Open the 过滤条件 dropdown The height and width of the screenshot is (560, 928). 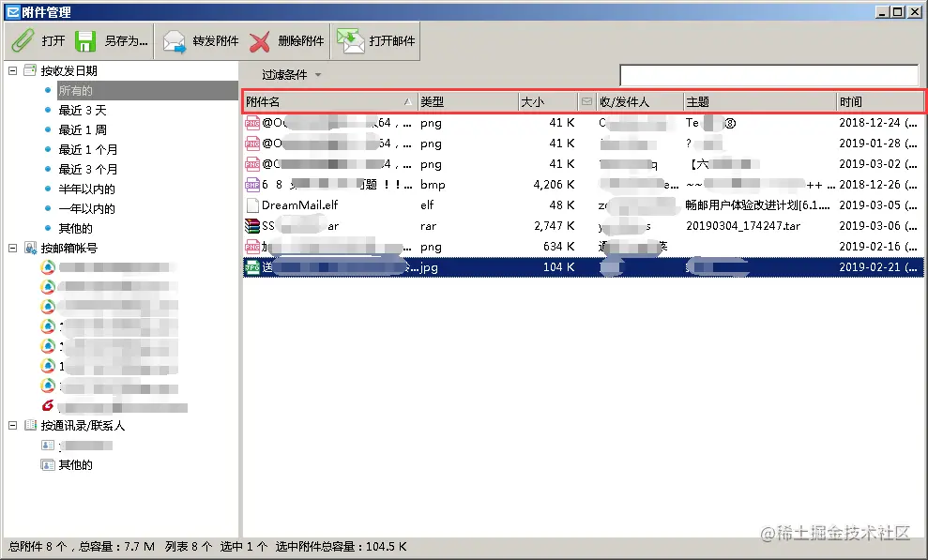click(x=291, y=75)
